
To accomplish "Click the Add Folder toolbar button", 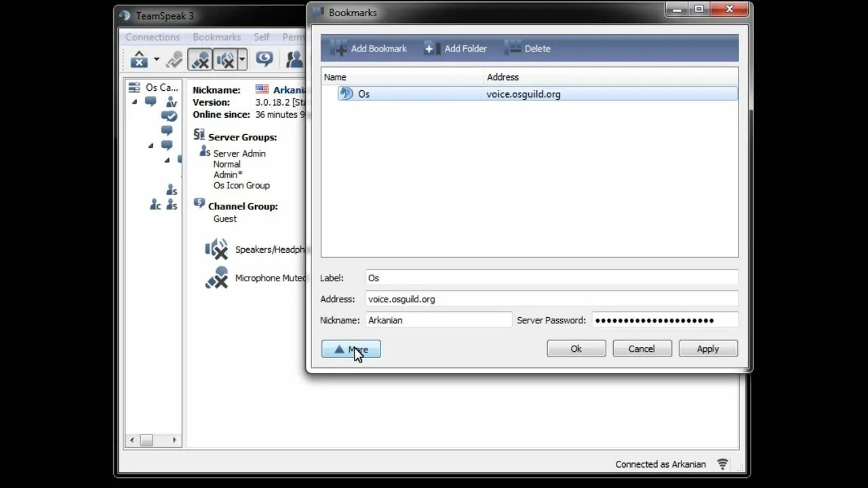I will click(455, 48).
